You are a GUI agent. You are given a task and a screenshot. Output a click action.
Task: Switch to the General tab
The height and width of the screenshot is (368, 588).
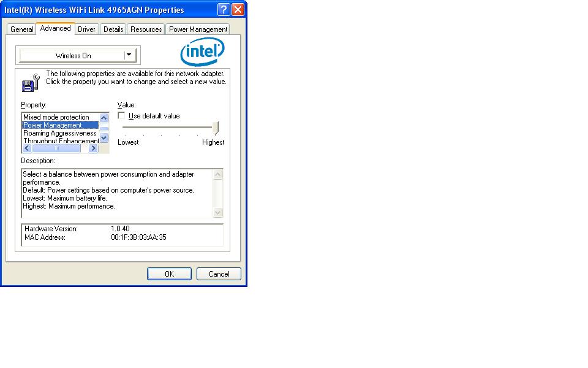tap(22, 29)
